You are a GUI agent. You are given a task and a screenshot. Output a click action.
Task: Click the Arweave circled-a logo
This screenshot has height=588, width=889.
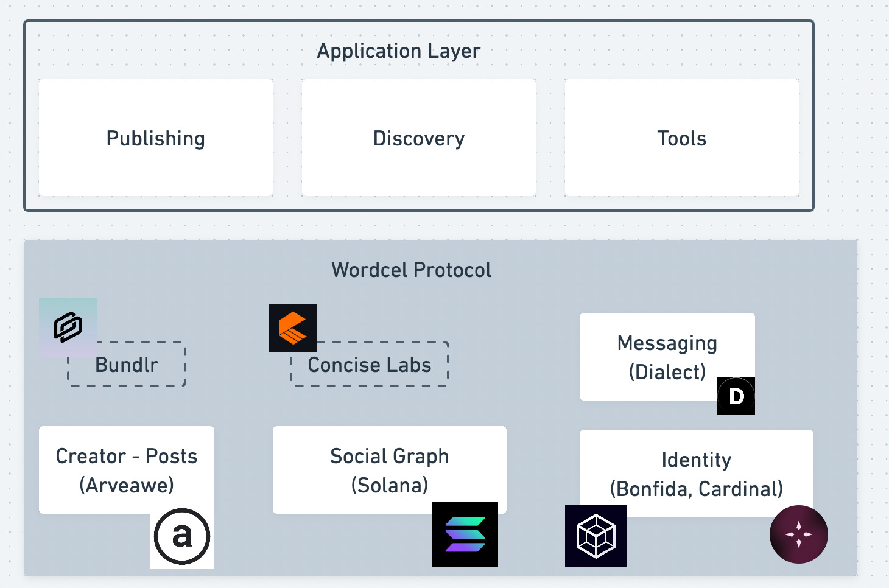[x=182, y=536]
